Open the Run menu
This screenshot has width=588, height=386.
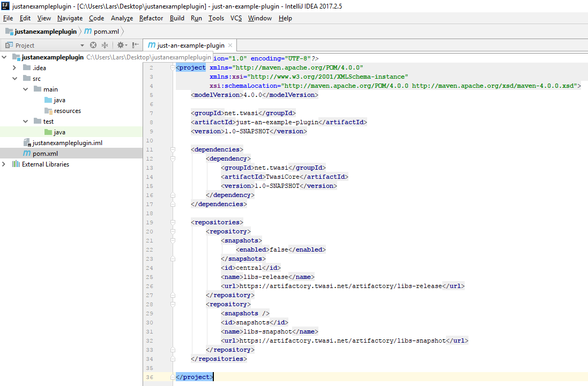(x=196, y=18)
